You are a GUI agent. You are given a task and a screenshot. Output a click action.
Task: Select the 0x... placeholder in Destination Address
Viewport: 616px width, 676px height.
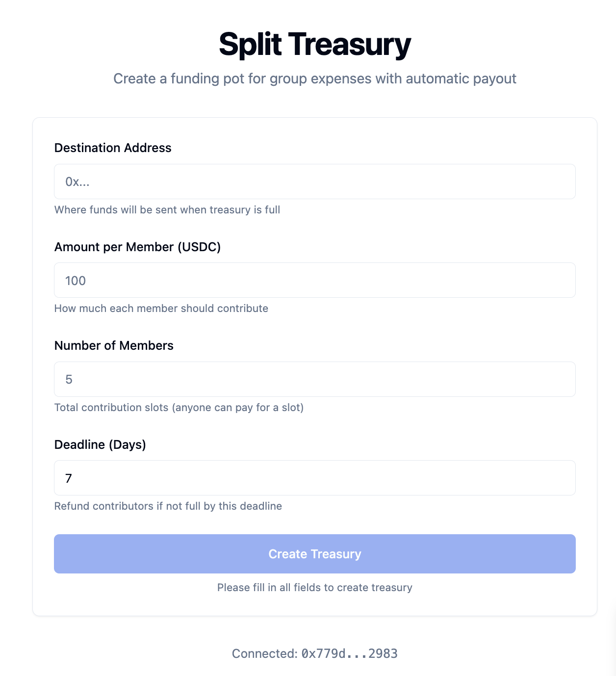pyautogui.click(x=77, y=182)
